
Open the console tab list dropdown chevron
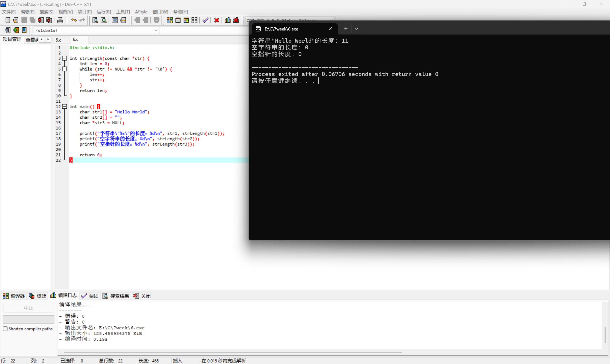357,29
